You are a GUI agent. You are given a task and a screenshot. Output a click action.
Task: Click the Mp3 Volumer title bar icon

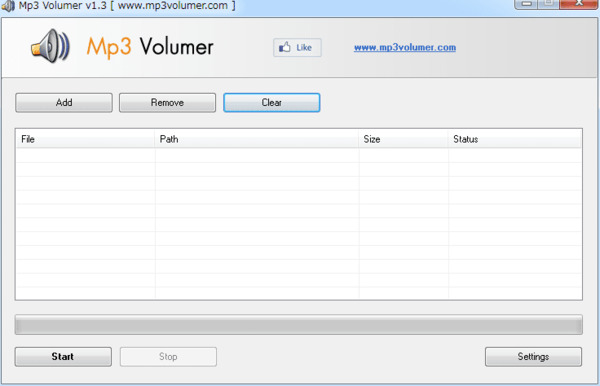coord(8,5)
